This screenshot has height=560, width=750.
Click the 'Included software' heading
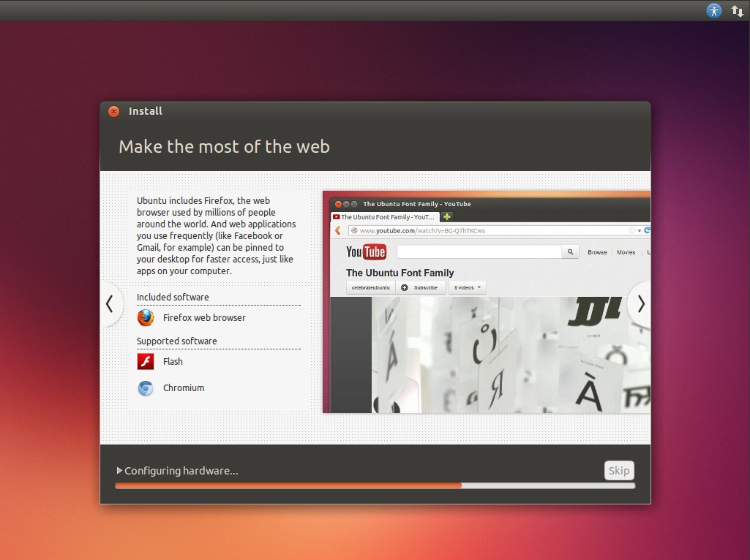173,298
